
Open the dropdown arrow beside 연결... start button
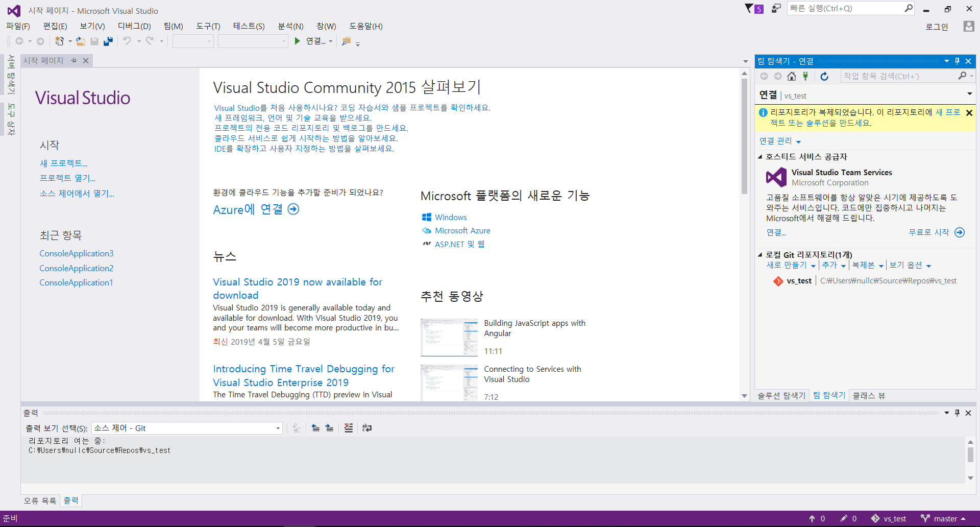pyautogui.click(x=331, y=41)
